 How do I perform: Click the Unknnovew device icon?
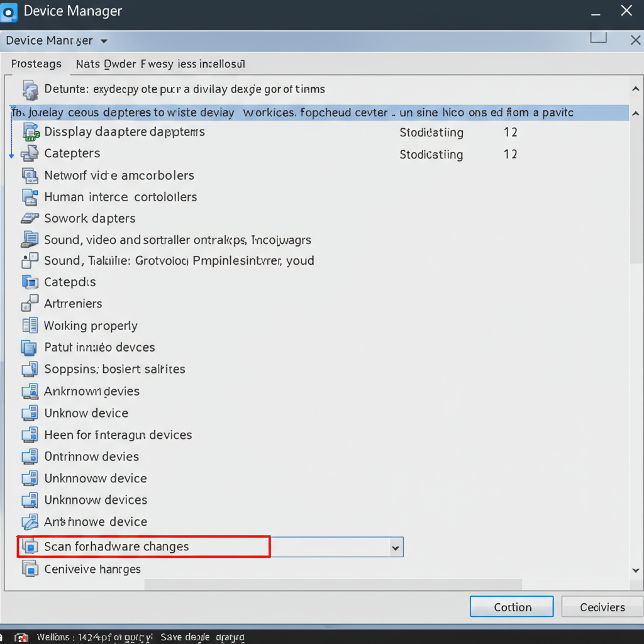[30, 479]
